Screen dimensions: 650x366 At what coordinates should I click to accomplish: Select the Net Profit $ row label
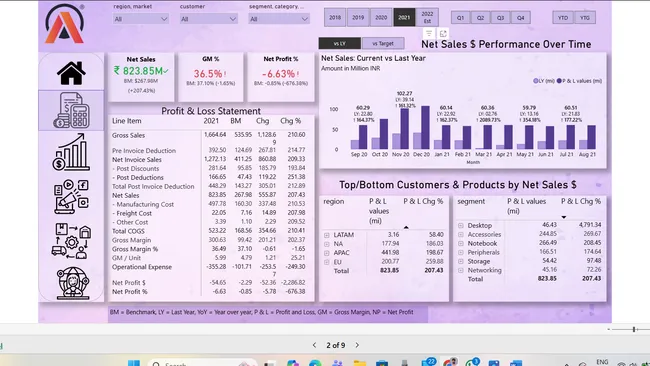click(x=129, y=283)
